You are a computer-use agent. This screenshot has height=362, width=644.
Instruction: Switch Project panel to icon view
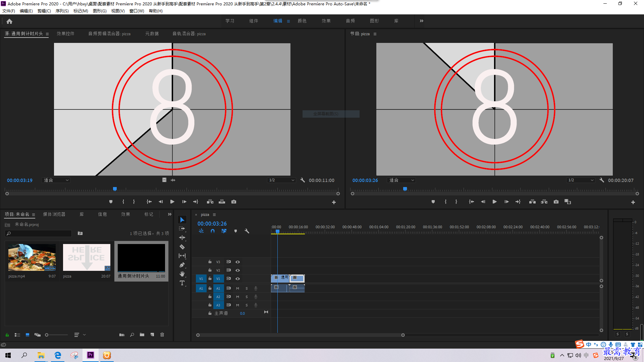(28, 335)
